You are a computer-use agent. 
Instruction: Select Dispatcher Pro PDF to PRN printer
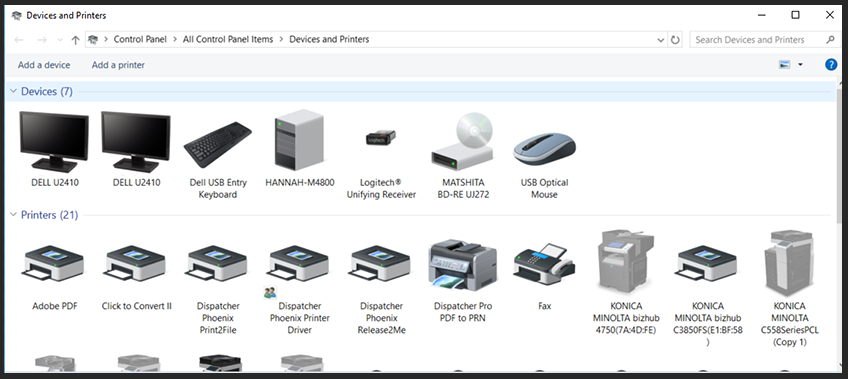tap(462, 264)
